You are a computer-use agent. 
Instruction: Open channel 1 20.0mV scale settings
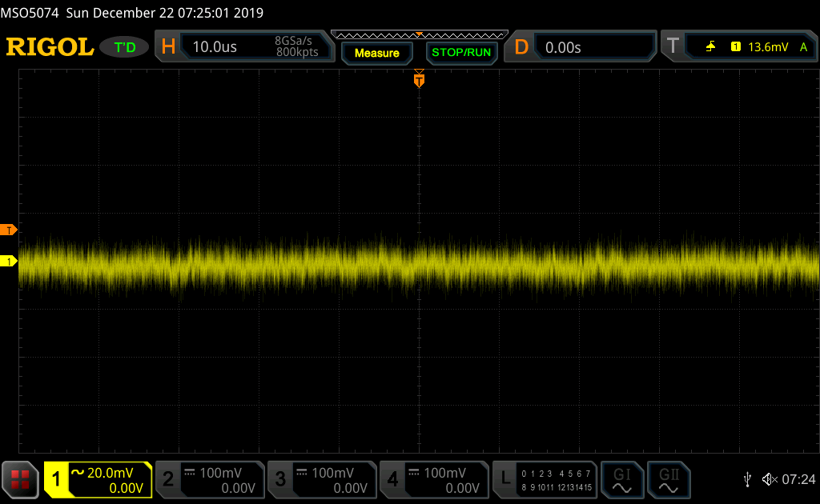coord(110,473)
